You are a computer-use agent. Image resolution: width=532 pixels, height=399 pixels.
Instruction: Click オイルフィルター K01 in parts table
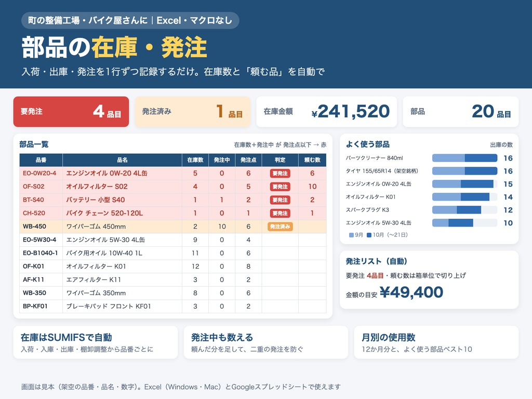coord(96,267)
